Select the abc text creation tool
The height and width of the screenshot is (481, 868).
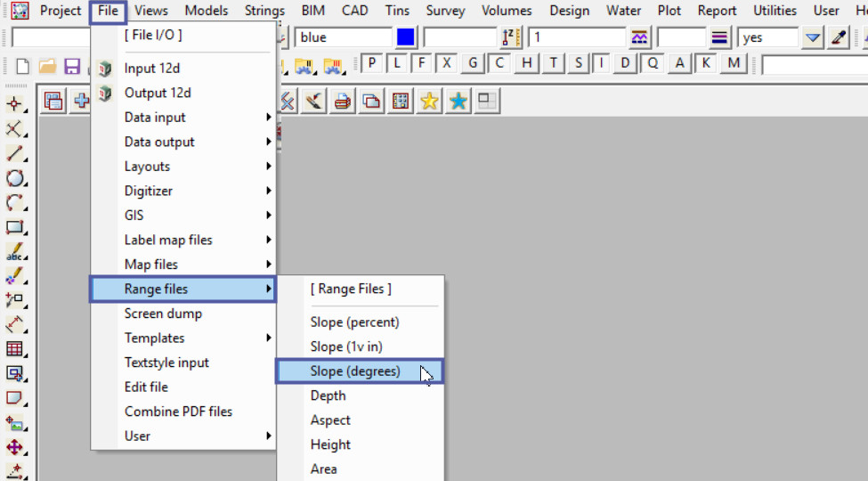coord(15,251)
